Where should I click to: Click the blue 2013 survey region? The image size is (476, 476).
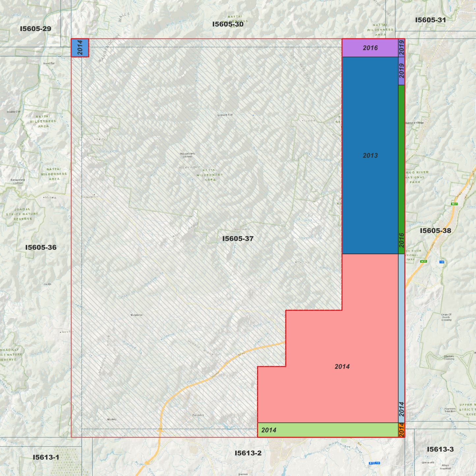[370, 155]
